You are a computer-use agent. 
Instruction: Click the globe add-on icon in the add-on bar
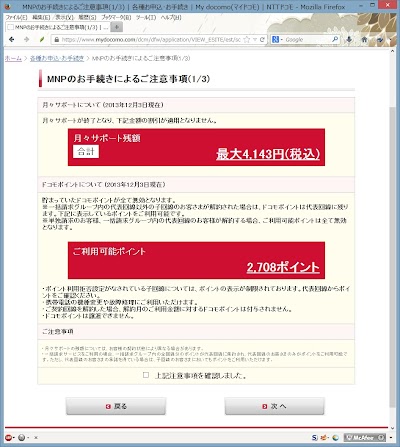(x=336, y=437)
